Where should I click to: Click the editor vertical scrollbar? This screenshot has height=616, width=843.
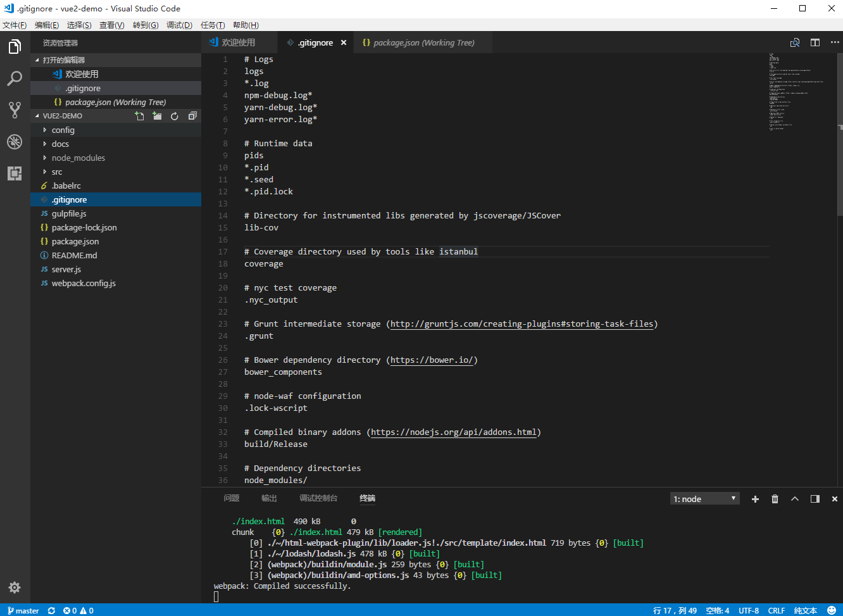839,134
